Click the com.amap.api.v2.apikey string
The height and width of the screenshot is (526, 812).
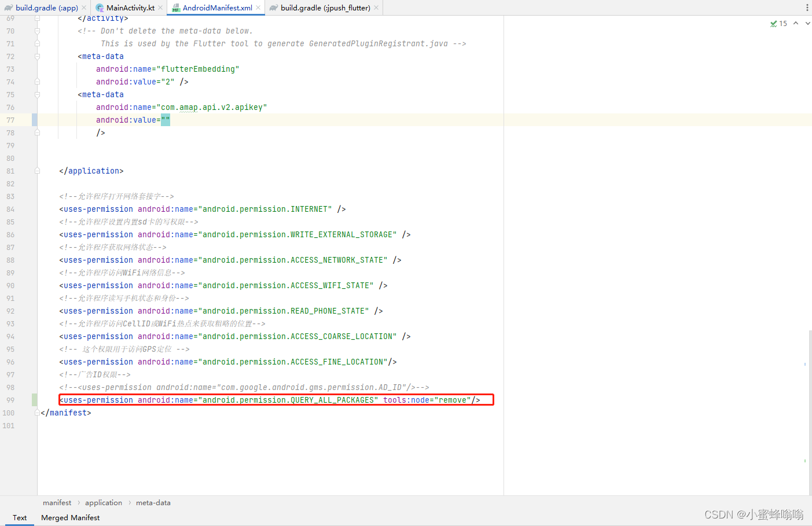[x=212, y=108]
